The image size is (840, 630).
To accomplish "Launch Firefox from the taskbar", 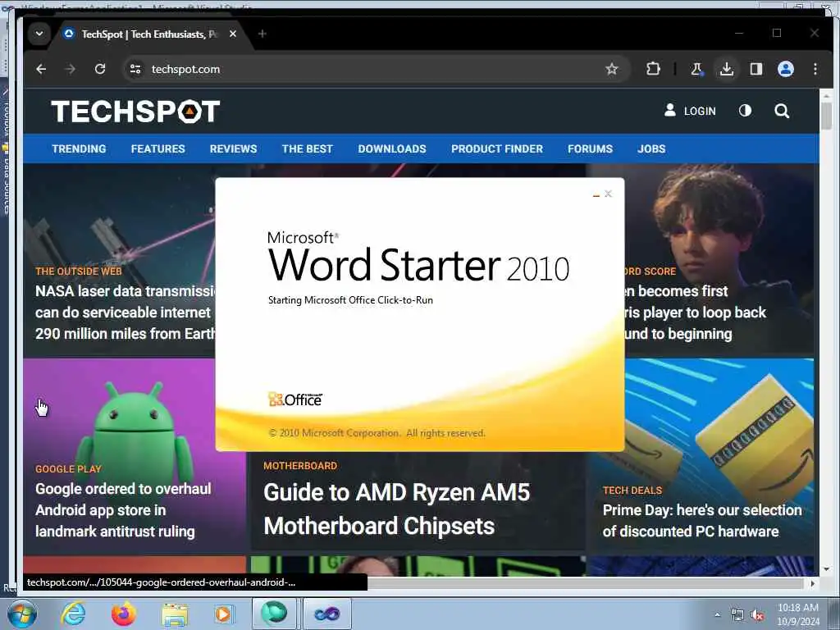I will click(x=123, y=614).
